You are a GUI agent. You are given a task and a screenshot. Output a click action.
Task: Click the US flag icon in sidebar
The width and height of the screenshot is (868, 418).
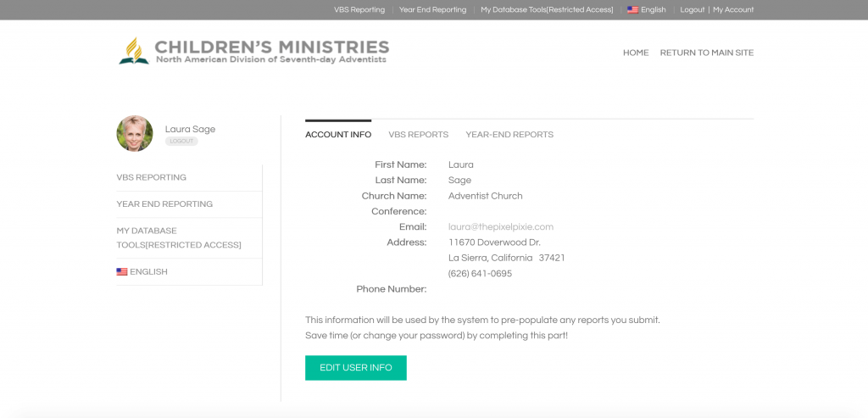click(x=122, y=272)
